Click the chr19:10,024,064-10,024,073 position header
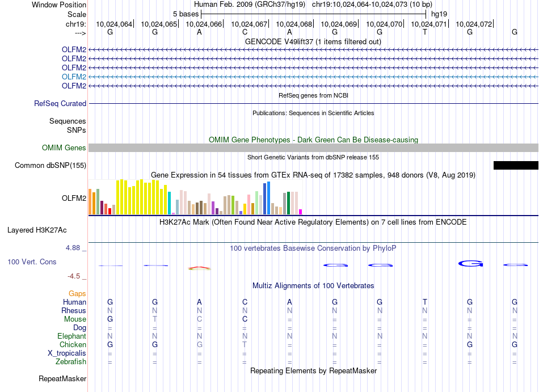The height and width of the screenshot is (392, 539). click(372, 5)
